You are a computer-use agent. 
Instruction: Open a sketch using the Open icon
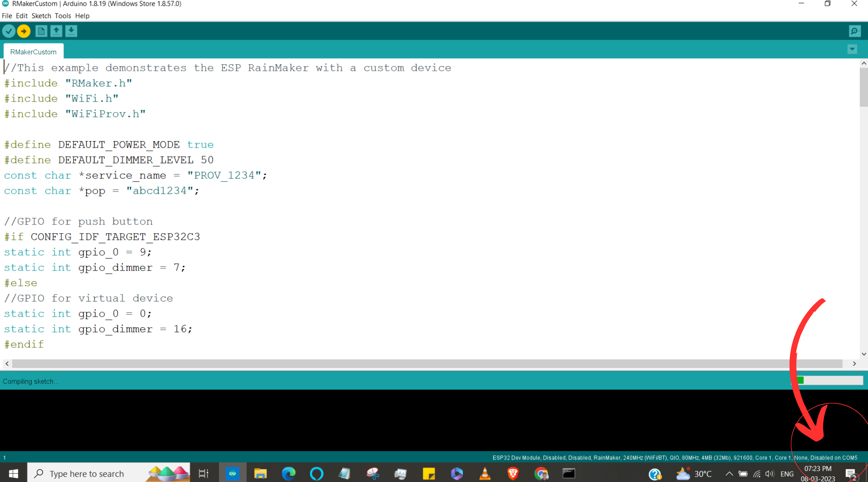[x=56, y=31]
